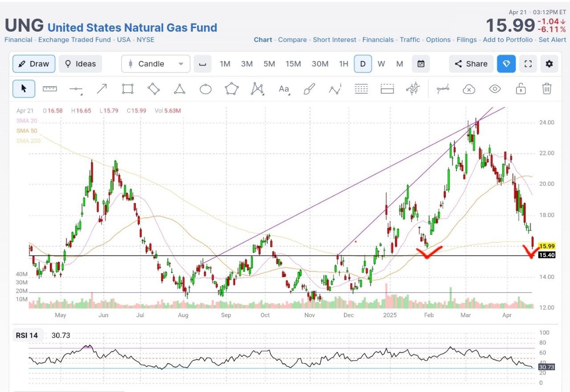Open the Traffic link
This screenshot has width=570, height=392.
(410, 40)
